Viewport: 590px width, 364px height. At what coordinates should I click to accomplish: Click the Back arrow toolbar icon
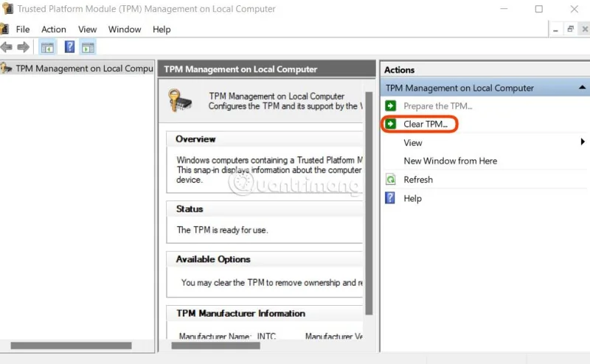6,47
